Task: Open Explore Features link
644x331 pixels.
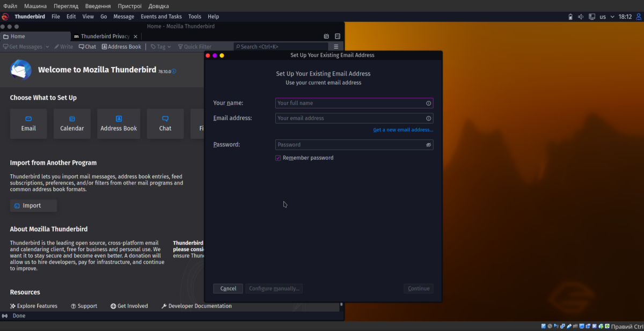Action: pyautogui.click(x=34, y=306)
